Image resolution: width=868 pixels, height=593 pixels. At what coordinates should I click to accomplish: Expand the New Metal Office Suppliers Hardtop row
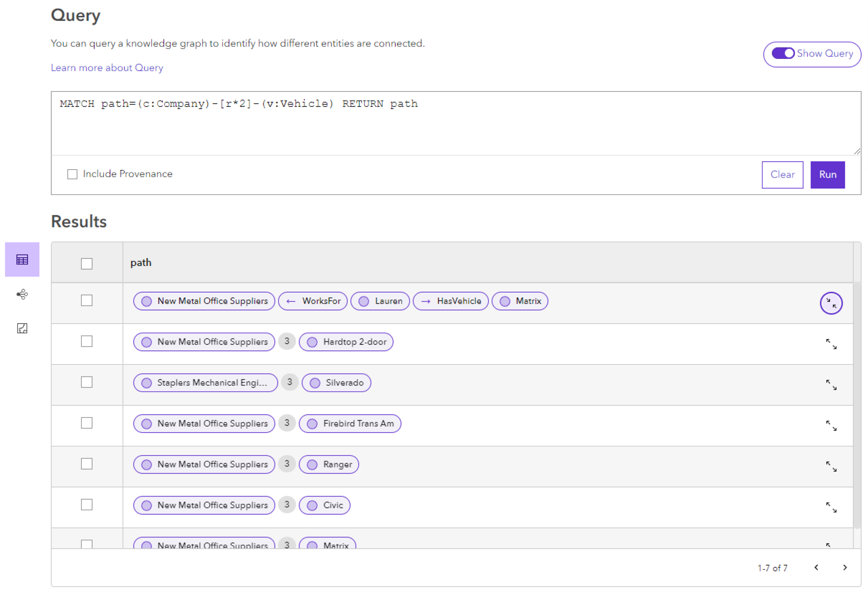click(x=830, y=342)
